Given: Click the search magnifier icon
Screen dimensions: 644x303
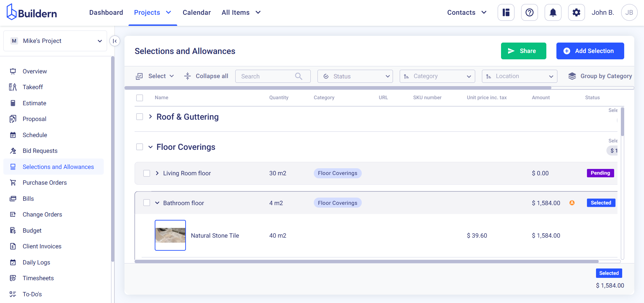Looking at the screenshot, I should 298,76.
